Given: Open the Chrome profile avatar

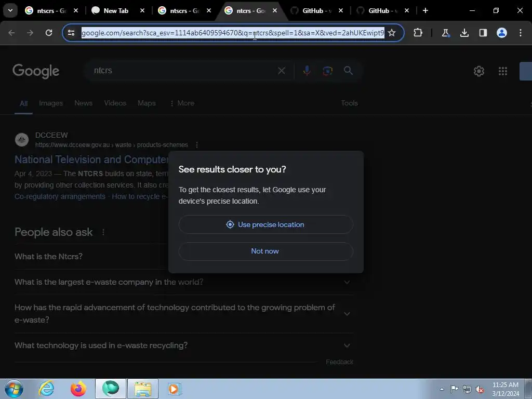Looking at the screenshot, I should coord(502,33).
